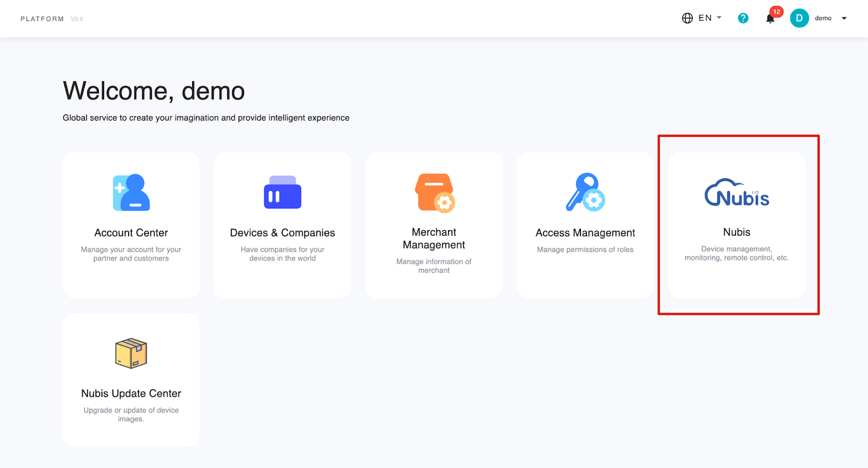
Task: Open the Account Center user icon
Action: click(131, 192)
